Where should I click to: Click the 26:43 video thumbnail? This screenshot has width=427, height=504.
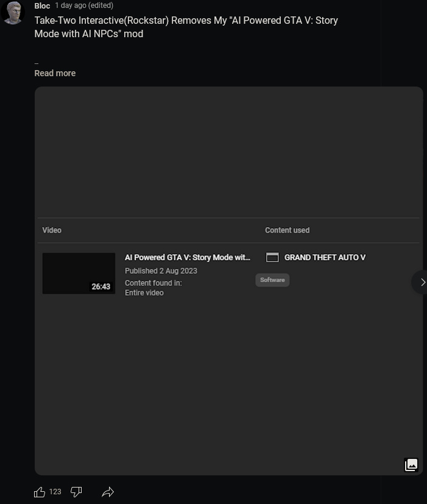(79, 273)
